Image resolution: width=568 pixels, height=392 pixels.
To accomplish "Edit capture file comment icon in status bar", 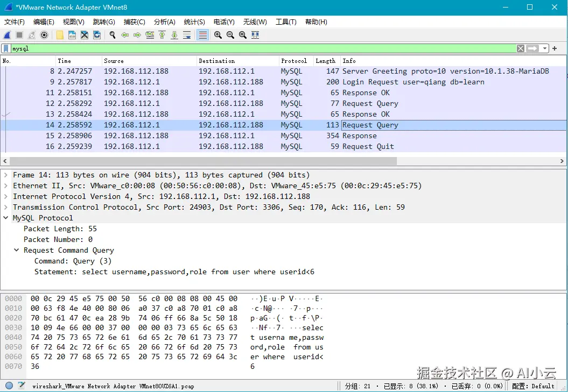I will [x=22, y=386].
